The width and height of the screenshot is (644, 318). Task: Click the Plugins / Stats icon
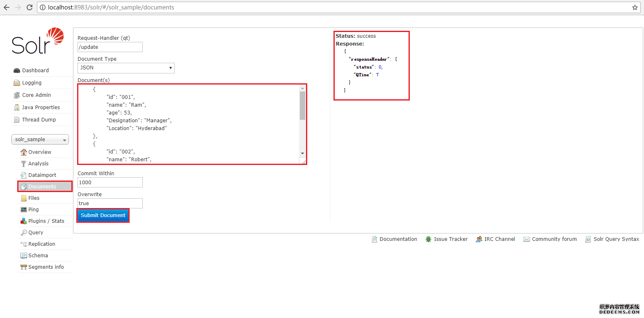(x=23, y=221)
